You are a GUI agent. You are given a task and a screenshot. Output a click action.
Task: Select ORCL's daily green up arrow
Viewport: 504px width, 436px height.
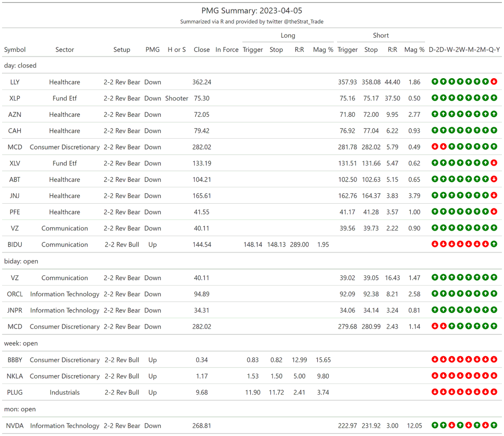pyautogui.click(x=435, y=294)
